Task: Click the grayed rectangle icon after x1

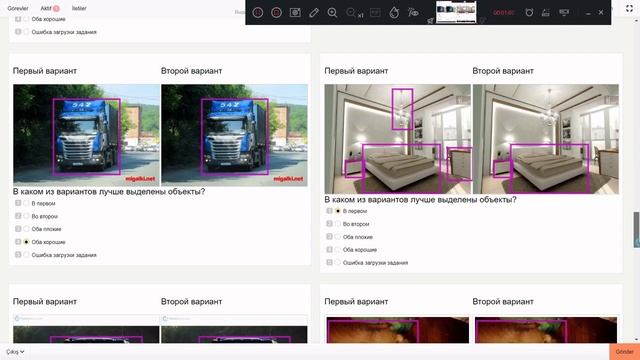Action: click(x=375, y=13)
